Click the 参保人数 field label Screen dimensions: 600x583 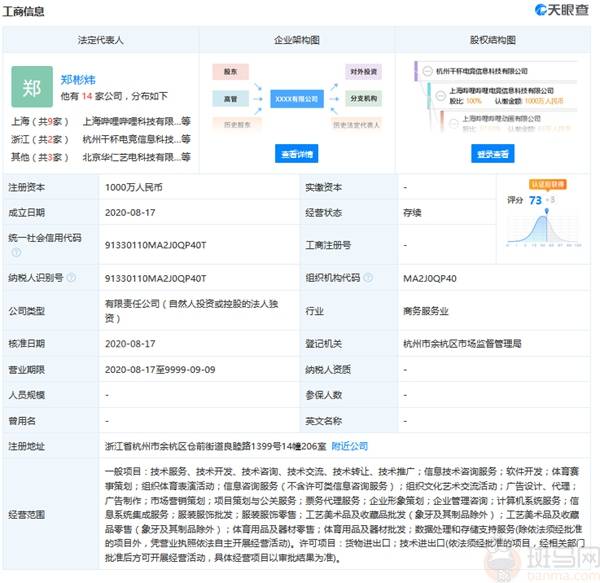[323, 395]
